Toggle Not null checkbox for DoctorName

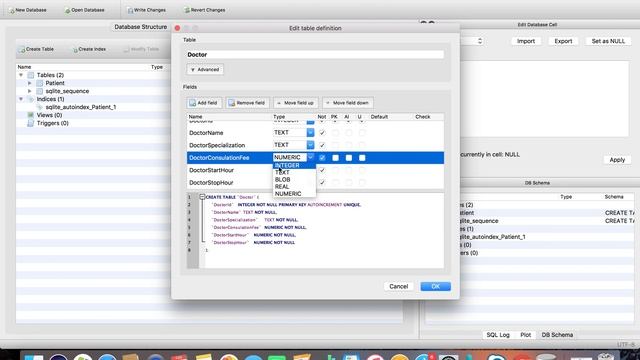point(322,133)
